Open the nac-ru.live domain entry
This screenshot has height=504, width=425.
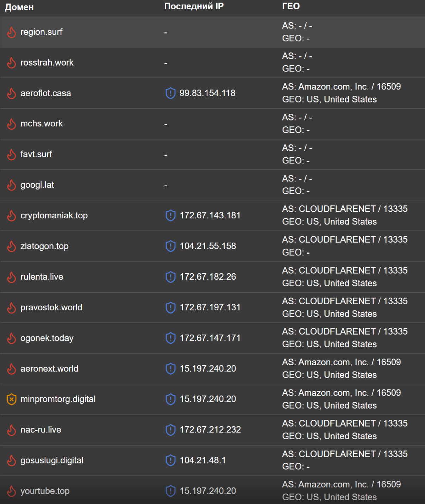click(41, 430)
